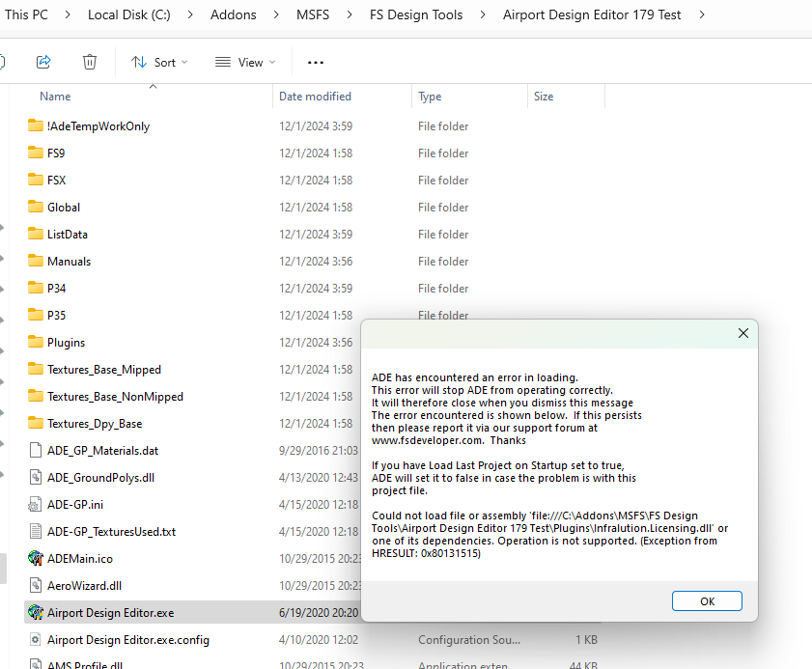Select the ListData folder icon
Viewport: 812px width, 669px height.
[35, 234]
